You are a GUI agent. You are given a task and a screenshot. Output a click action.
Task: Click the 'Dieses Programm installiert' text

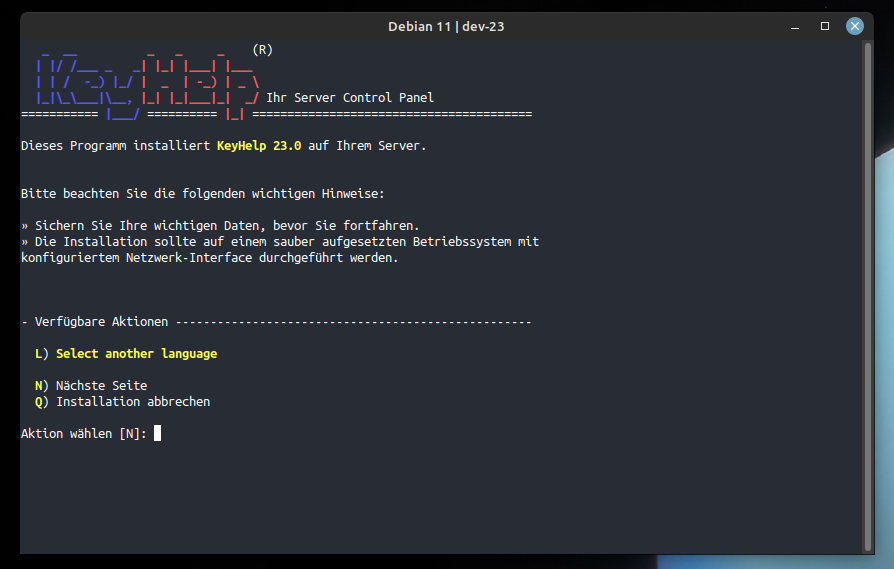pos(115,146)
